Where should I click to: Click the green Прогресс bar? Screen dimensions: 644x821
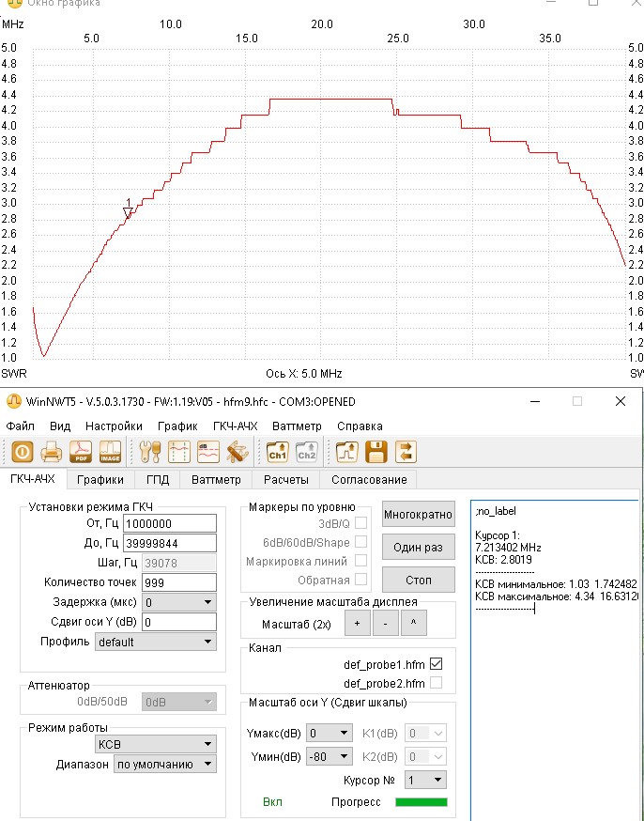(422, 802)
